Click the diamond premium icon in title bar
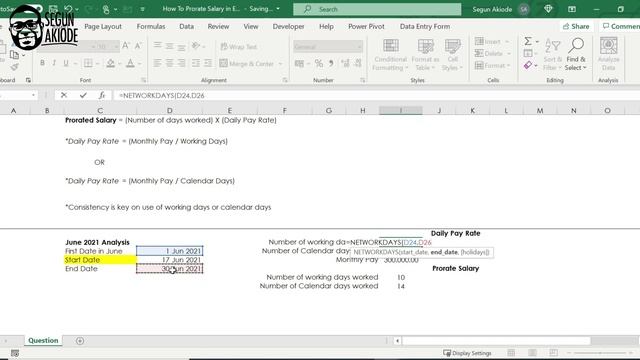The height and width of the screenshot is (360, 640). pyautogui.click(x=548, y=9)
